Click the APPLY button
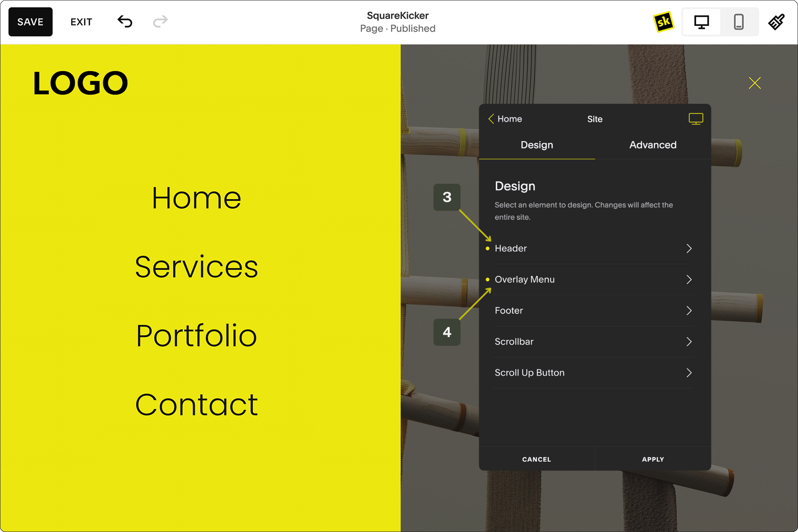The height and width of the screenshot is (532, 798). tap(652, 459)
